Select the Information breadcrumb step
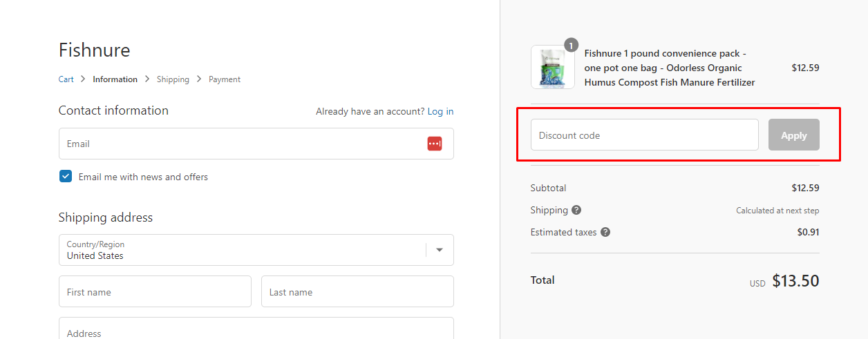Image resolution: width=868 pixels, height=339 pixels. pyautogui.click(x=115, y=79)
